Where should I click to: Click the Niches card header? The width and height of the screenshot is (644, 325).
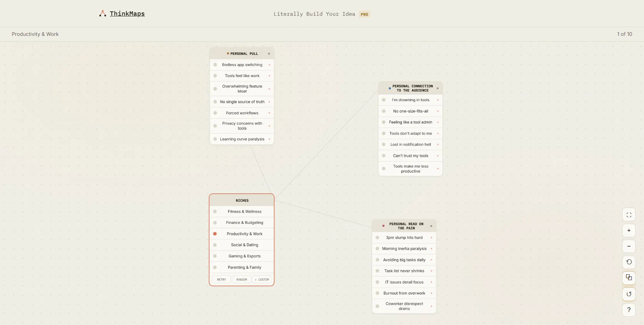[242, 200]
